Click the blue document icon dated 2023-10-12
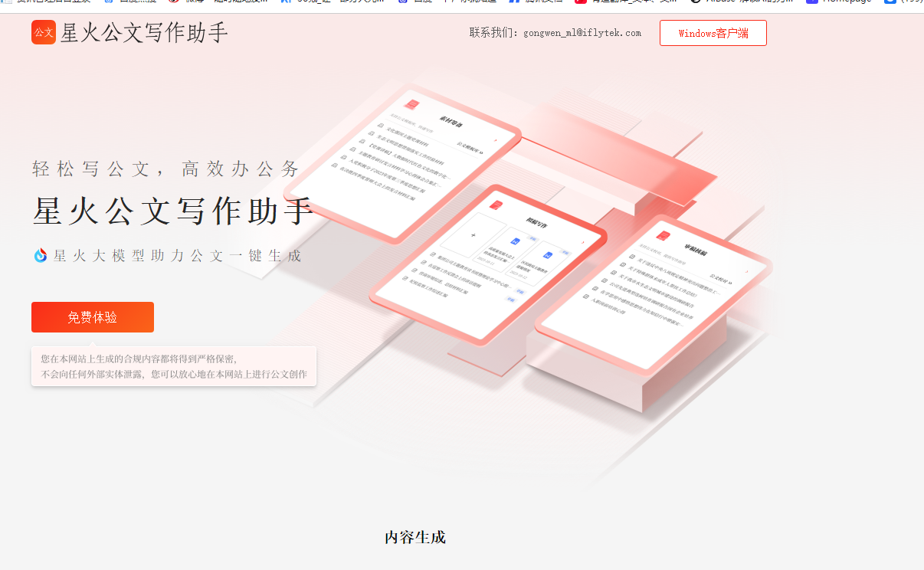Viewport: 924px width, 570px height. click(x=546, y=254)
